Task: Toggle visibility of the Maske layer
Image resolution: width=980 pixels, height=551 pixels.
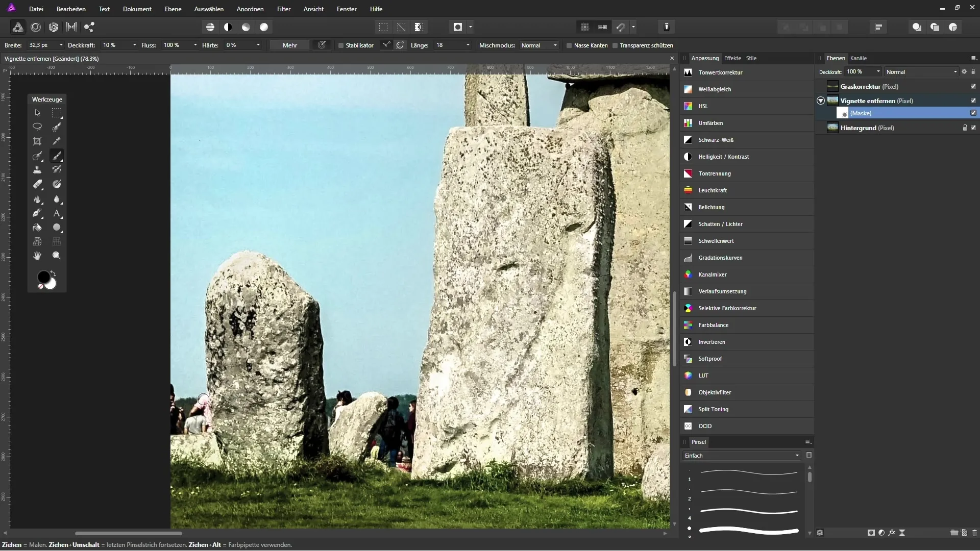Action: click(x=973, y=113)
